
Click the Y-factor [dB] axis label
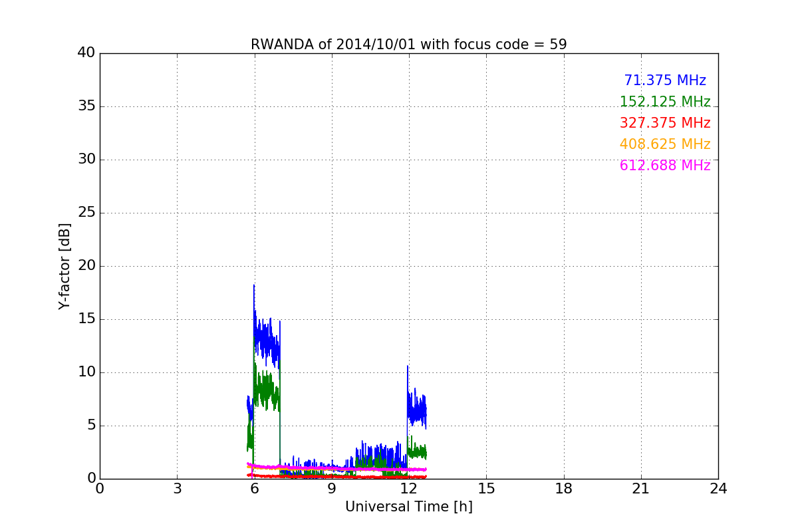click(65, 266)
